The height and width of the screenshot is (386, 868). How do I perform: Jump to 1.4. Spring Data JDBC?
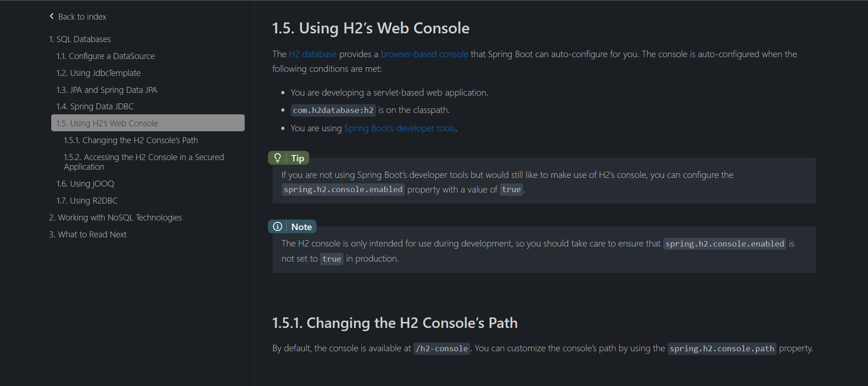[x=95, y=107]
